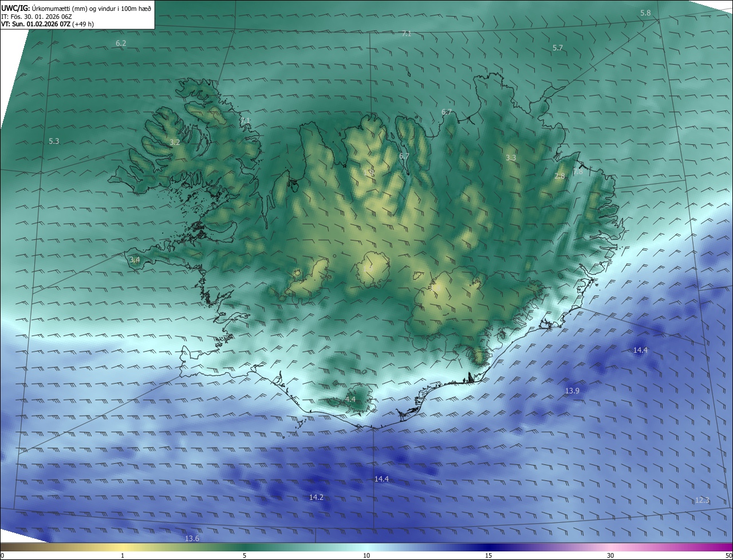Click the 30 tick on the color scale
This screenshot has width=733, height=560.
point(610,555)
